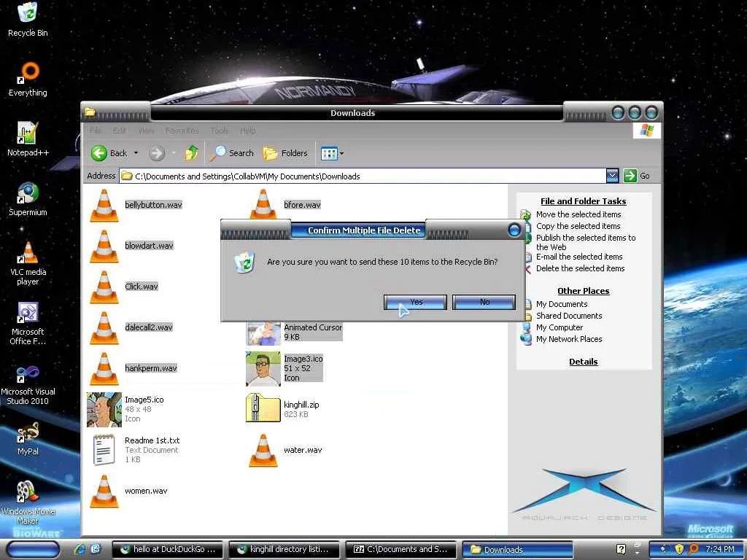The width and height of the screenshot is (747, 560).
Task: Select the hankperm.wav file icon
Action: 104,368
